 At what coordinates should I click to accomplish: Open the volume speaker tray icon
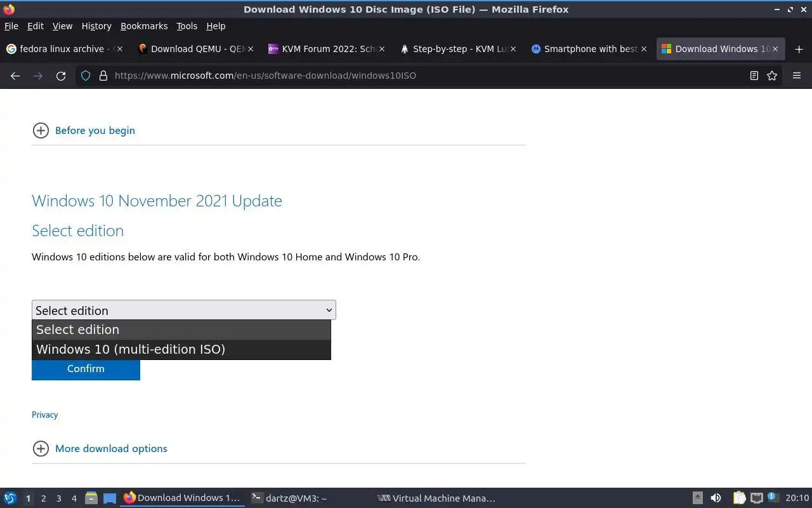click(x=716, y=498)
